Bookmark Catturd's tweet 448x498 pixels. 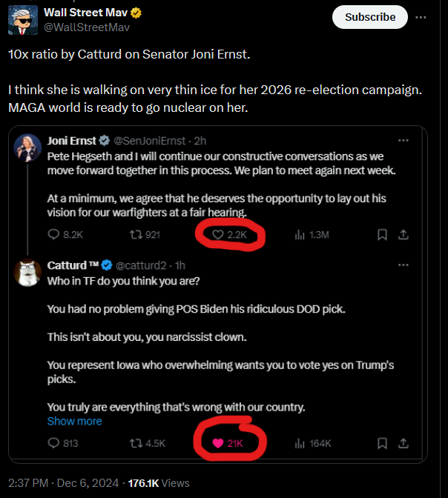coord(382,443)
